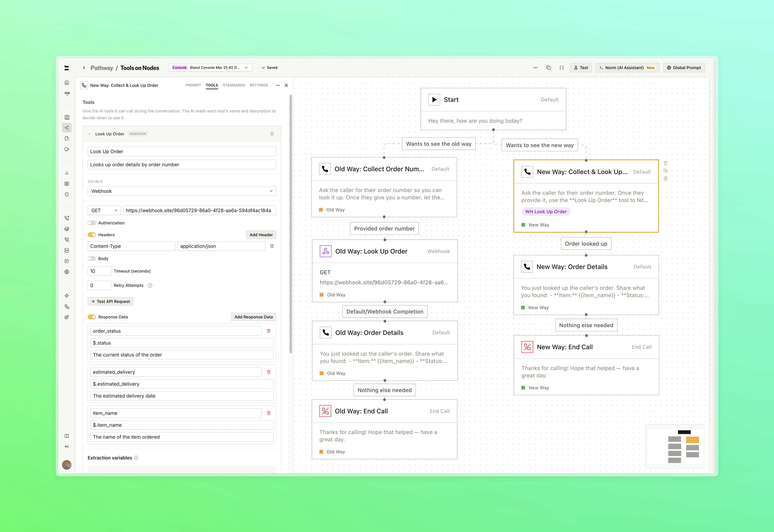Open the speaking head voices sidebar icon

coord(67,149)
